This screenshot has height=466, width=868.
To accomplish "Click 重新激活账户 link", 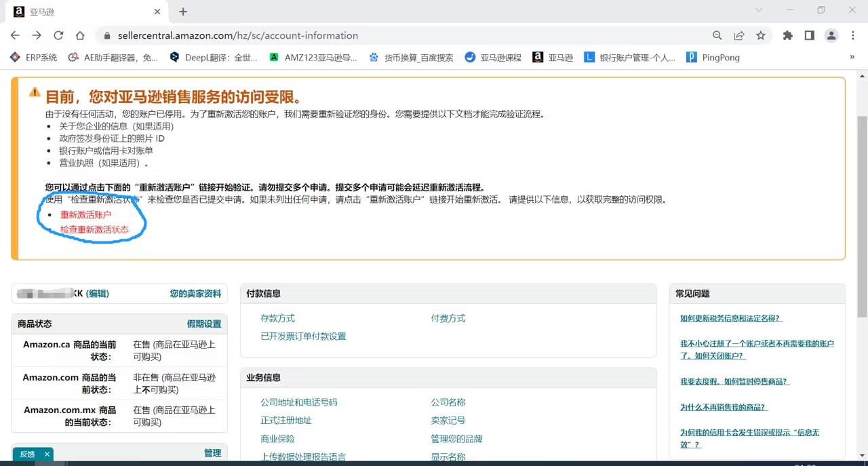I will pos(85,214).
